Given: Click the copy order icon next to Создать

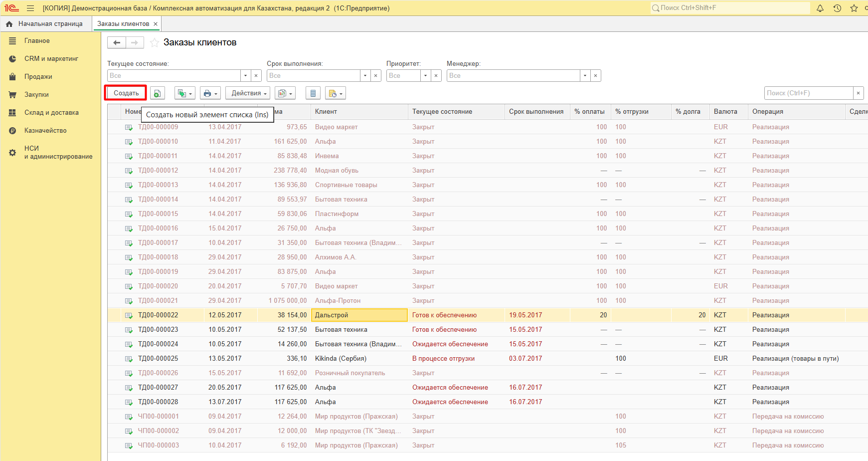Looking at the screenshot, I should [x=157, y=93].
